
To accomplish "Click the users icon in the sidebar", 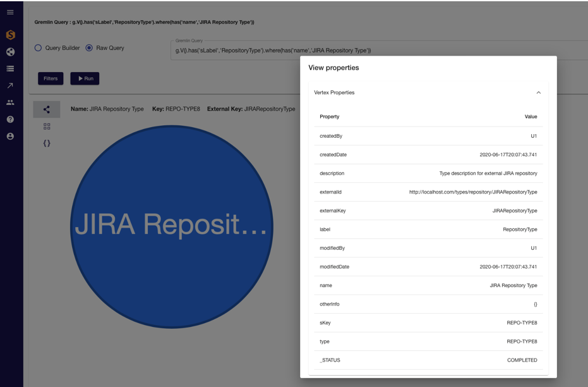I will click(9, 101).
